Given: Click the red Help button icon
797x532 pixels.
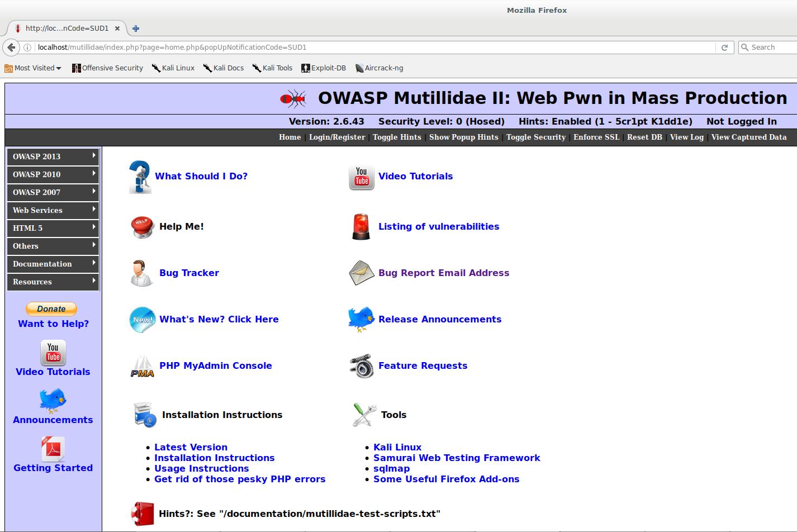Looking at the screenshot, I should pos(142,227).
